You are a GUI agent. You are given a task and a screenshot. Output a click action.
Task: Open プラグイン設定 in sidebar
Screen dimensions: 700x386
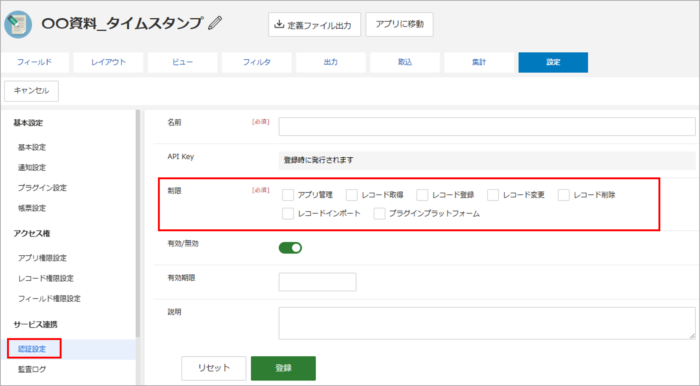click(42, 188)
